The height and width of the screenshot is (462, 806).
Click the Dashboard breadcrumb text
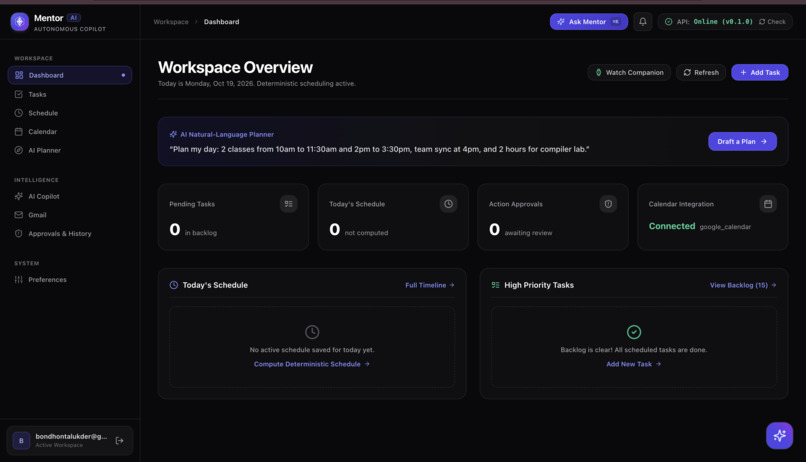coord(222,22)
